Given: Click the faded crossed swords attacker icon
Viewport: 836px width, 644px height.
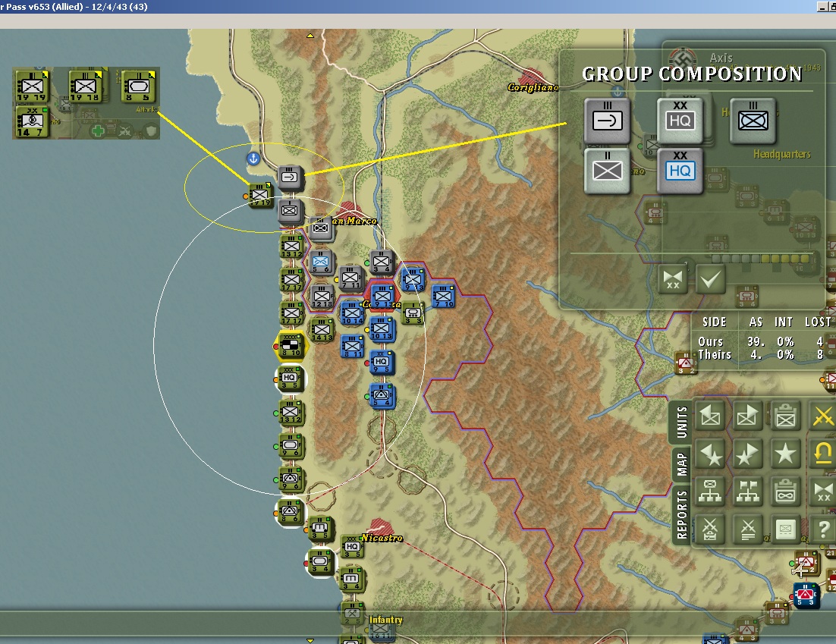Looking at the screenshot, I should [x=124, y=130].
